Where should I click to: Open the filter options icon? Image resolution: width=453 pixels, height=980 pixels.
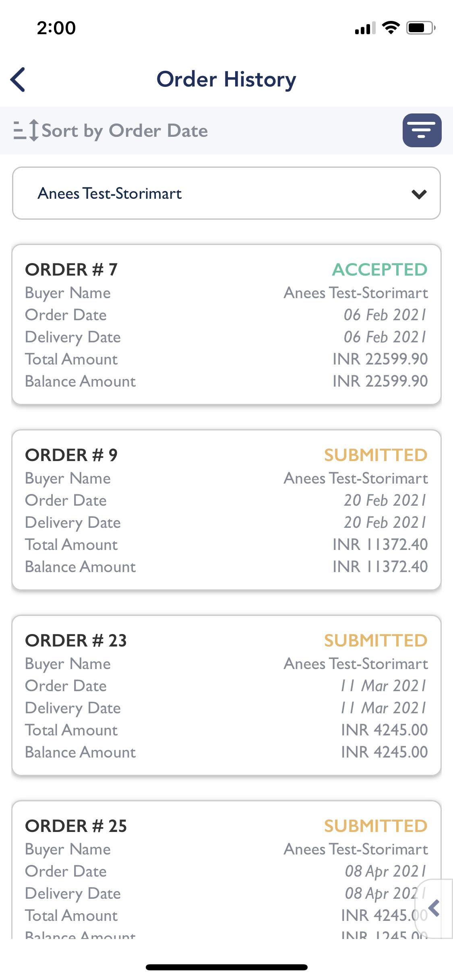(x=422, y=130)
